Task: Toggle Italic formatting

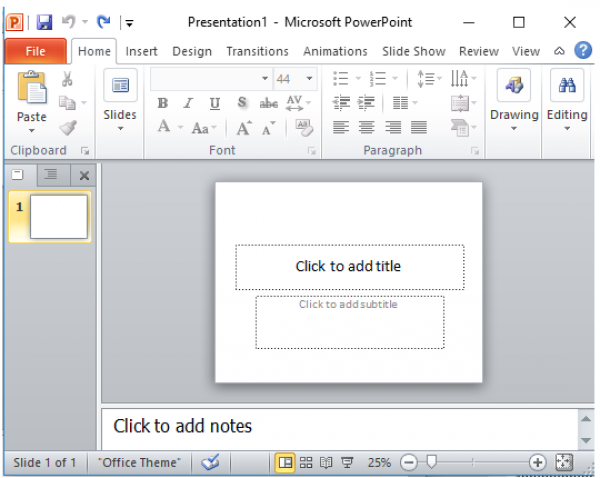Action: [x=188, y=103]
